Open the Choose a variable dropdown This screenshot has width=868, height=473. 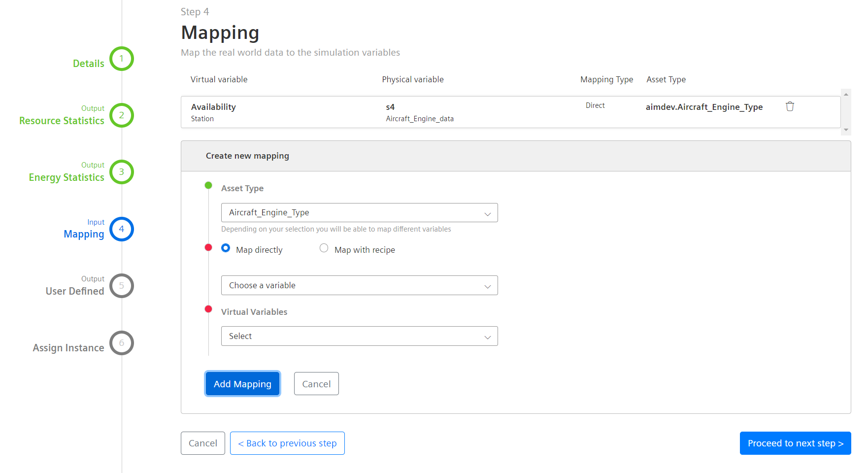360,285
